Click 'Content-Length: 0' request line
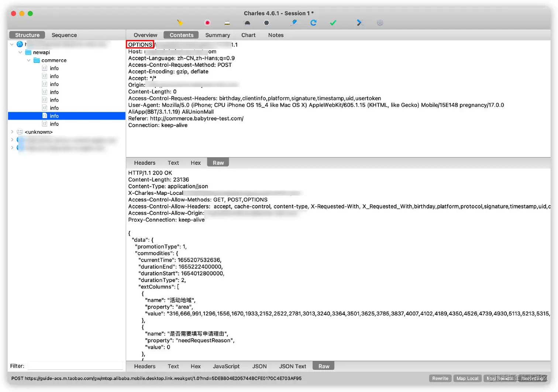 [152, 92]
